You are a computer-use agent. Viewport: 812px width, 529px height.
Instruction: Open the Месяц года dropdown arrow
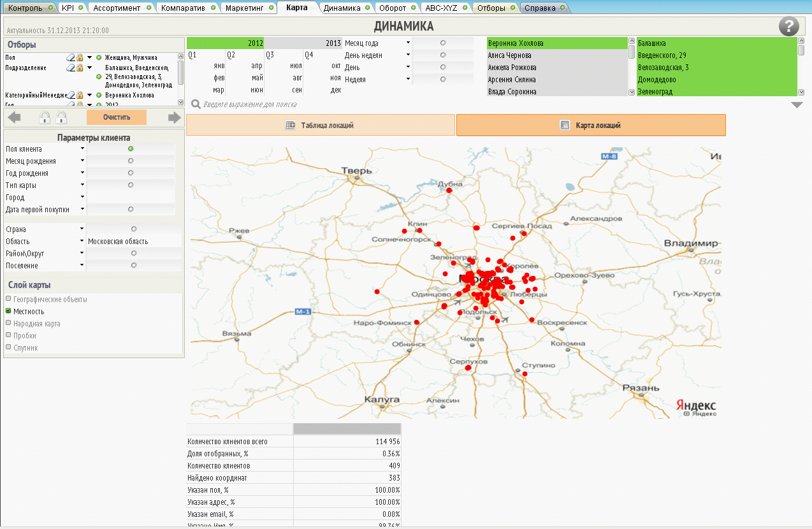[x=408, y=43]
